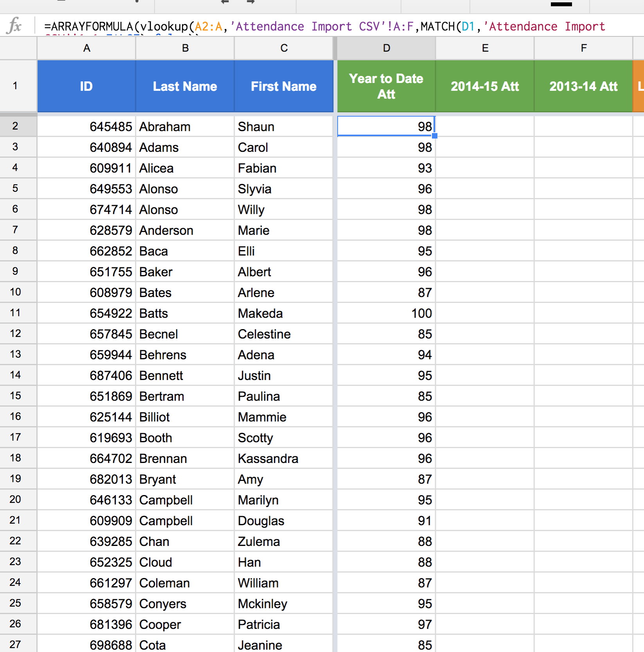
Task: Click the Anderson last name cell
Action: coord(185,230)
